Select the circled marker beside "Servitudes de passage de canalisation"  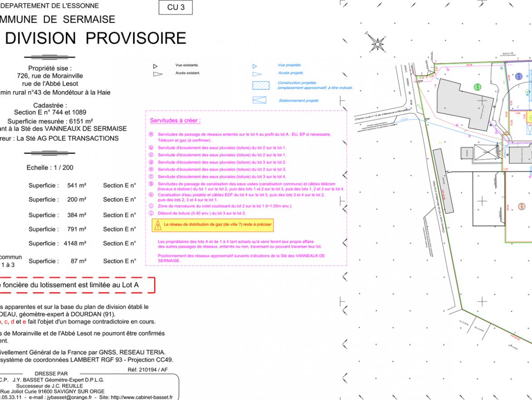151,184
